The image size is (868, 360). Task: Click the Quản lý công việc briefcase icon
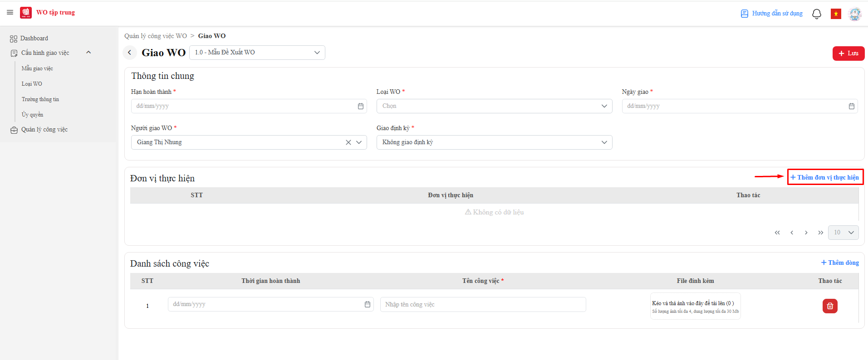(14, 130)
